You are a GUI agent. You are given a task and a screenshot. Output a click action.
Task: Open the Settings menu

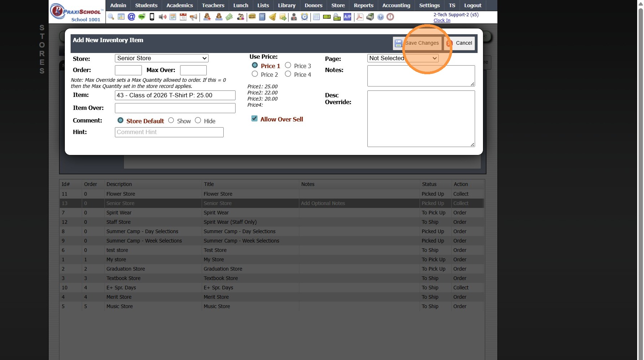(429, 5)
